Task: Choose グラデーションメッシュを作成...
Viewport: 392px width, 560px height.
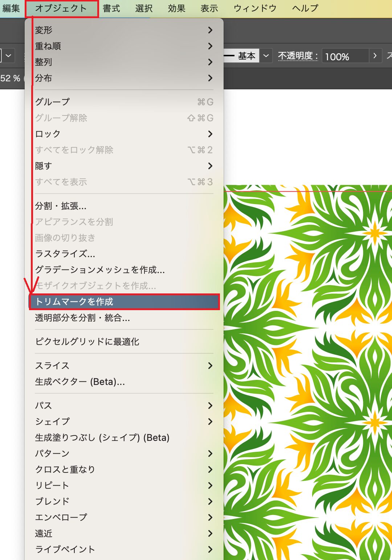Action: 124,270
